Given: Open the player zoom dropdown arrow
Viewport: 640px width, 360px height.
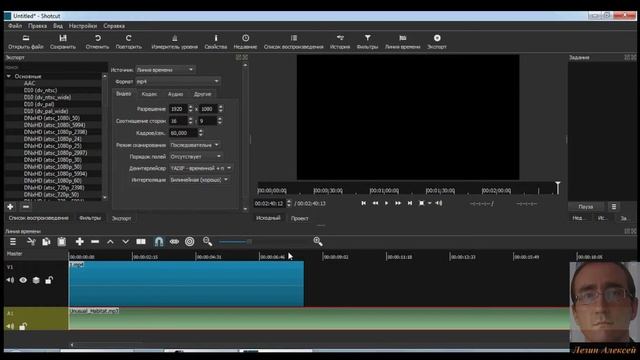Looking at the screenshot, I should tap(430, 203).
